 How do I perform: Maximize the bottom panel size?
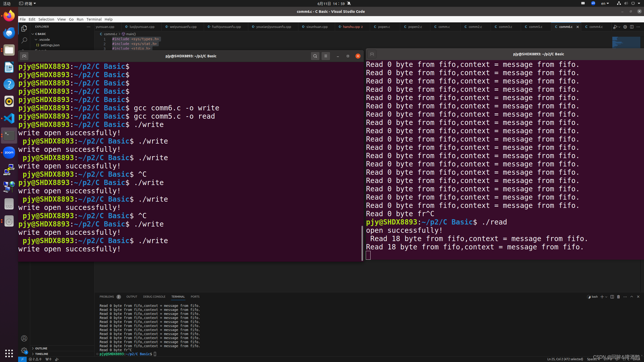point(632,297)
